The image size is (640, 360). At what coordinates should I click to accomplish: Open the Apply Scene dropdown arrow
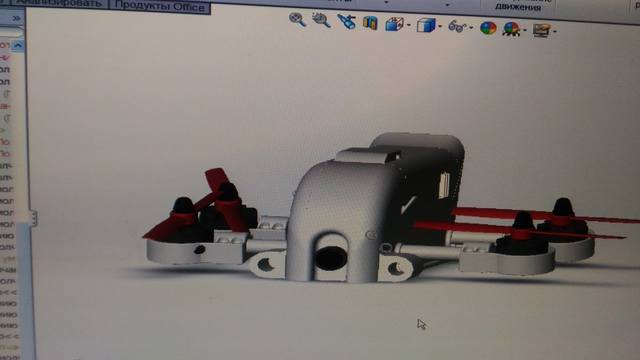pyautogui.click(x=524, y=30)
